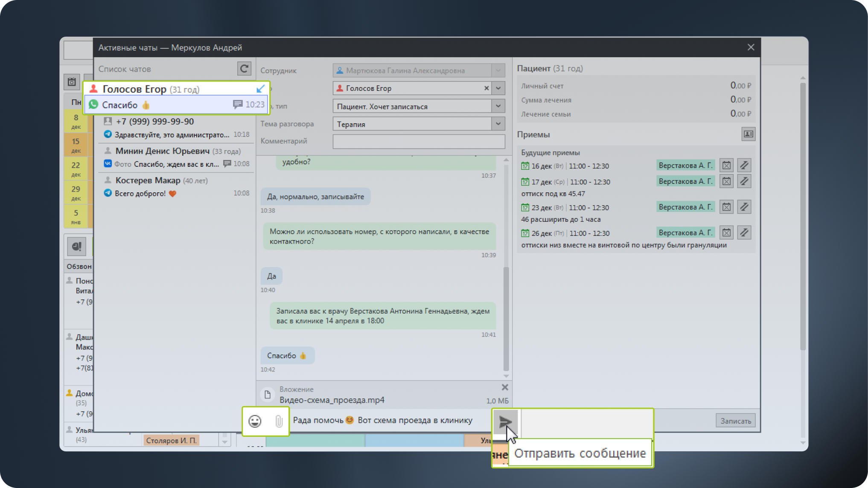Click the calendar icon in the background window
The width and height of the screenshot is (868, 488).
click(72, 81)
